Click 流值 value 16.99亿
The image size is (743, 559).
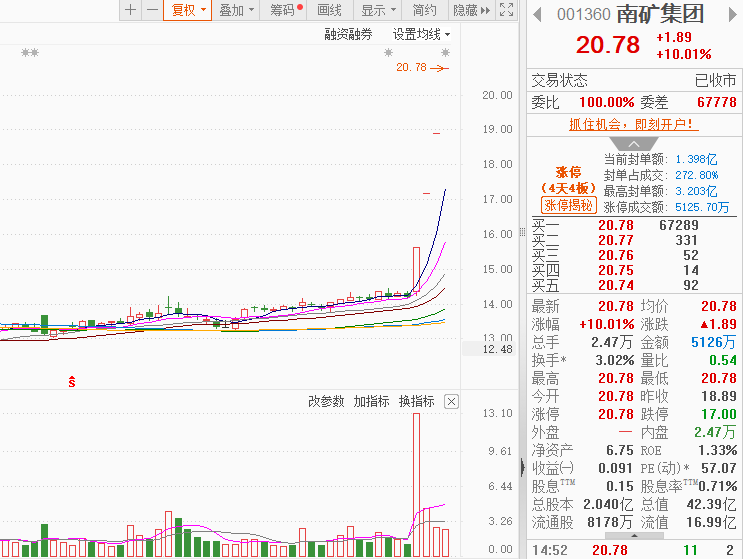click(712, 522)
